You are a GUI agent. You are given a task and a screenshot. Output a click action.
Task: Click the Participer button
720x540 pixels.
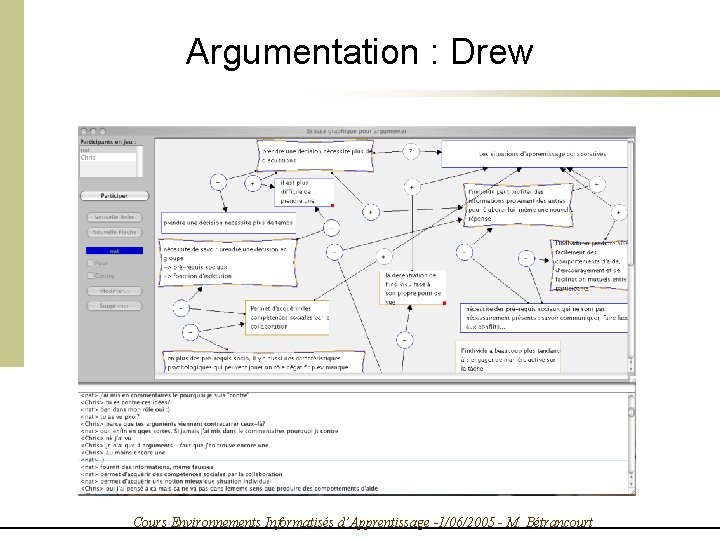pyautogui.click(x=114, y=196)
